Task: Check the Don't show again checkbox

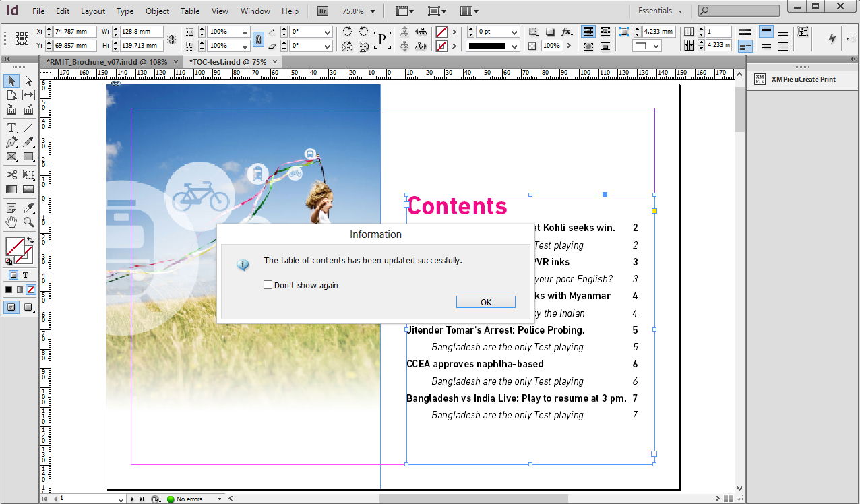Action: [268, 285]
